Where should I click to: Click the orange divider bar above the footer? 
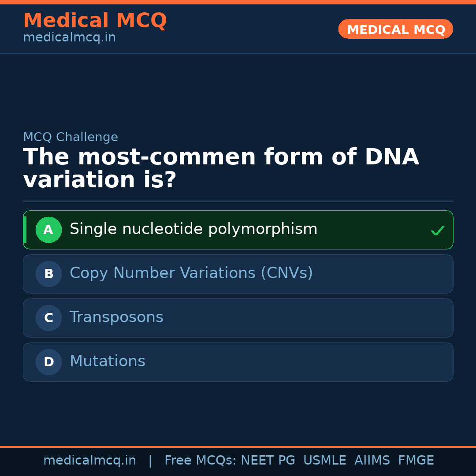tap(238, 446)
